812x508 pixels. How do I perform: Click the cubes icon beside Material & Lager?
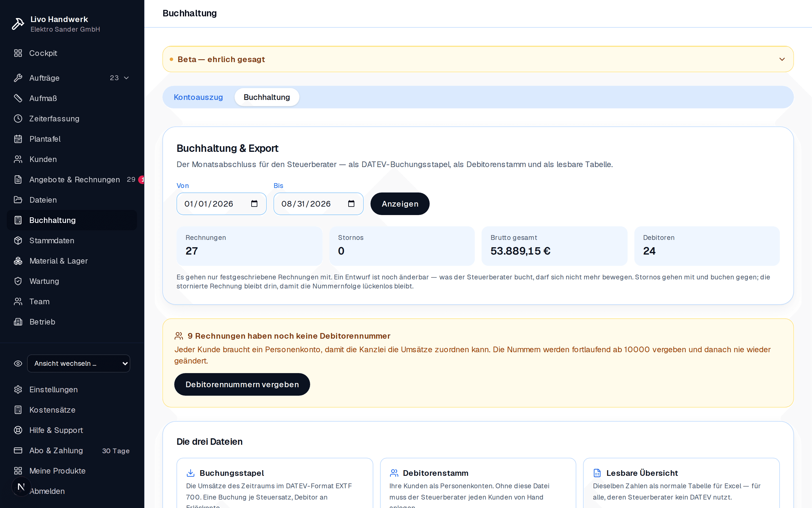[18, 261]
